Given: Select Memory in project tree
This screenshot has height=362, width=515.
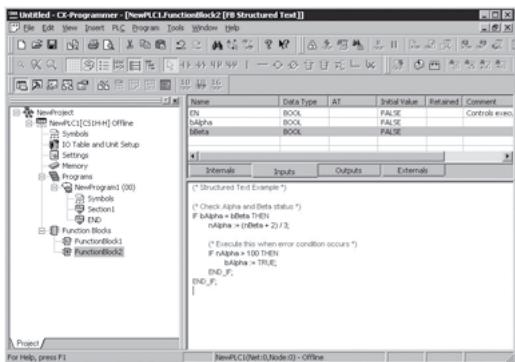Looking at the screenshot, I should point(75,166).
